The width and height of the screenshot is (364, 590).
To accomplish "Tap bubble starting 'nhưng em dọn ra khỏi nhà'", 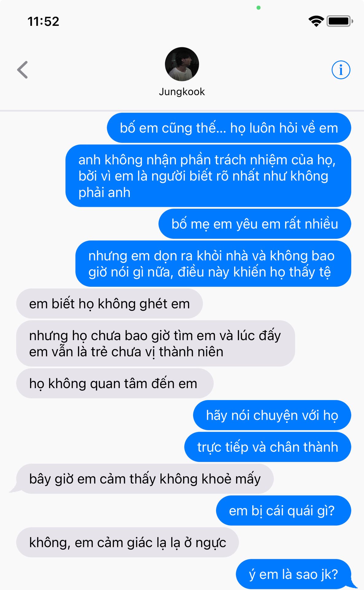I will coord(213,264).
